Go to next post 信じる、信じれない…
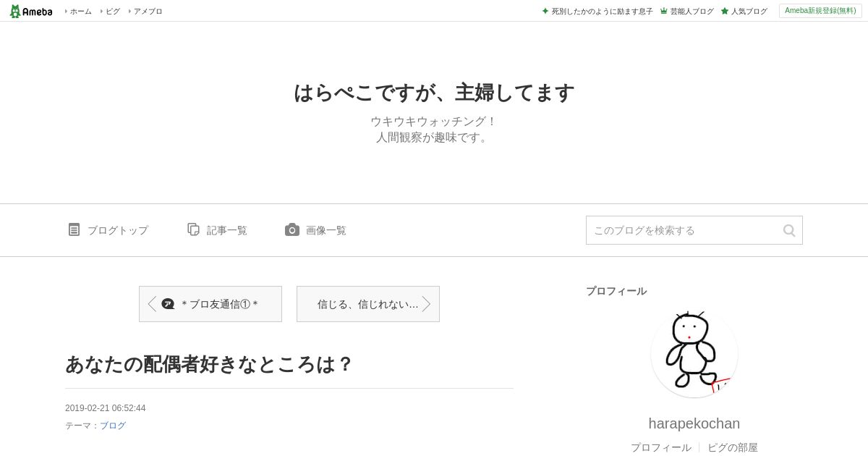The width and height of the screenshot is (868, 456). click(368, 304)
